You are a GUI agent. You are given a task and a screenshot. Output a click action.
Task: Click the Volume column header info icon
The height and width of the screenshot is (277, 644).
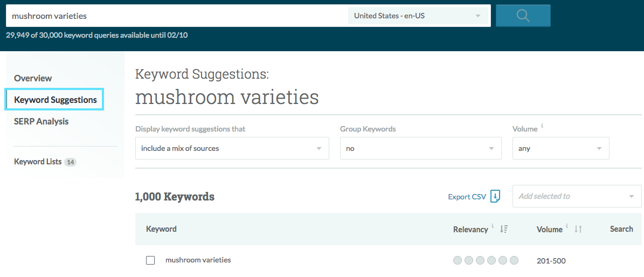[567, 226]
